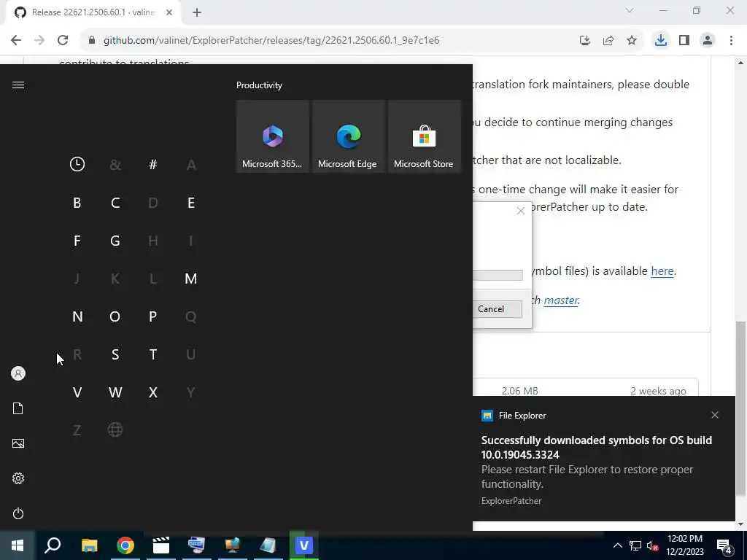Jump to apps starting with S
The width and height of the screenshot is (747, 560).
(115, 354)
